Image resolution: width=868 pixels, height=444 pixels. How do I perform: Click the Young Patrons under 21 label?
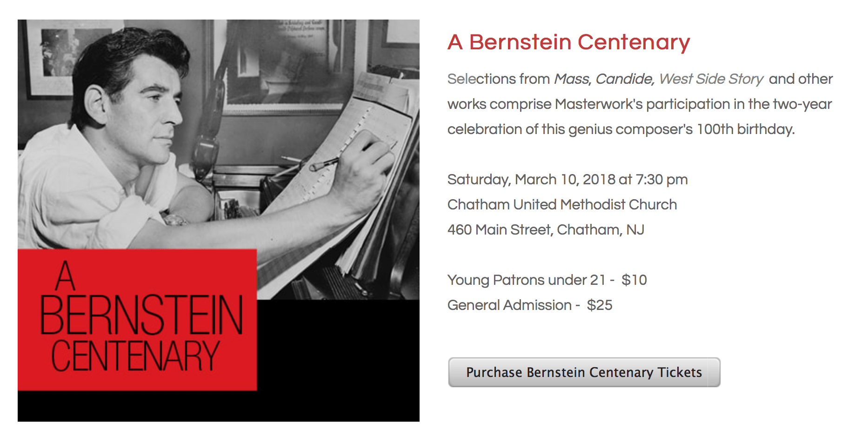point(526,280)
